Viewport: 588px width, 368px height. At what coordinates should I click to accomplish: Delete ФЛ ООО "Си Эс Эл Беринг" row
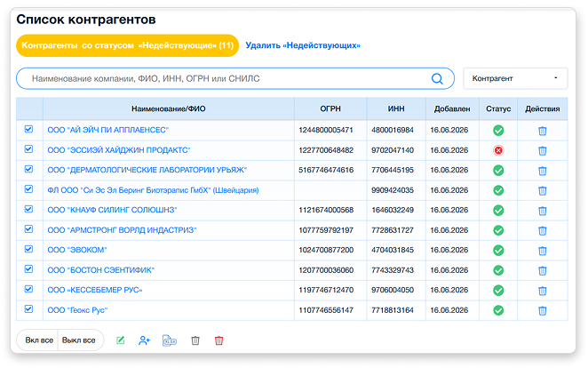(542, 191)
